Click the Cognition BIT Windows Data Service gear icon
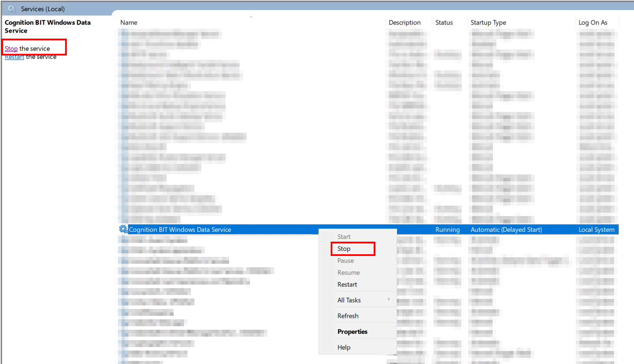This screenshot has width=634, height=364. point(123,229)
